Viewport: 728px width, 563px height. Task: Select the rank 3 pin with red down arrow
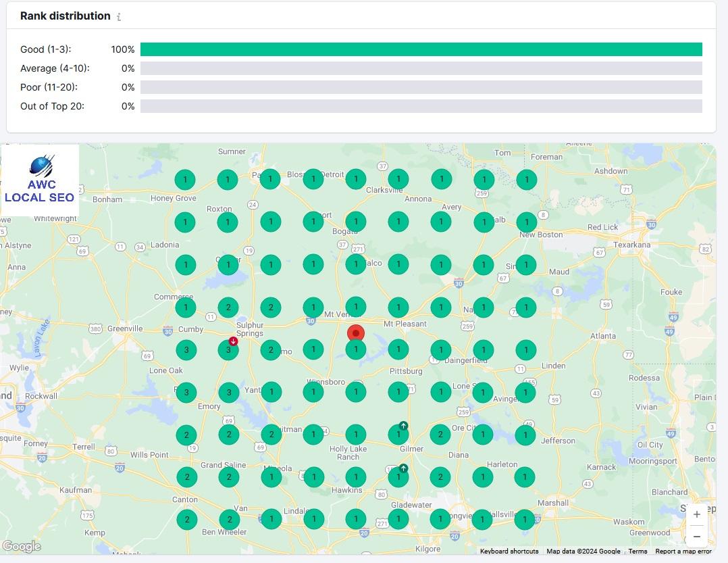click(228, 349)
